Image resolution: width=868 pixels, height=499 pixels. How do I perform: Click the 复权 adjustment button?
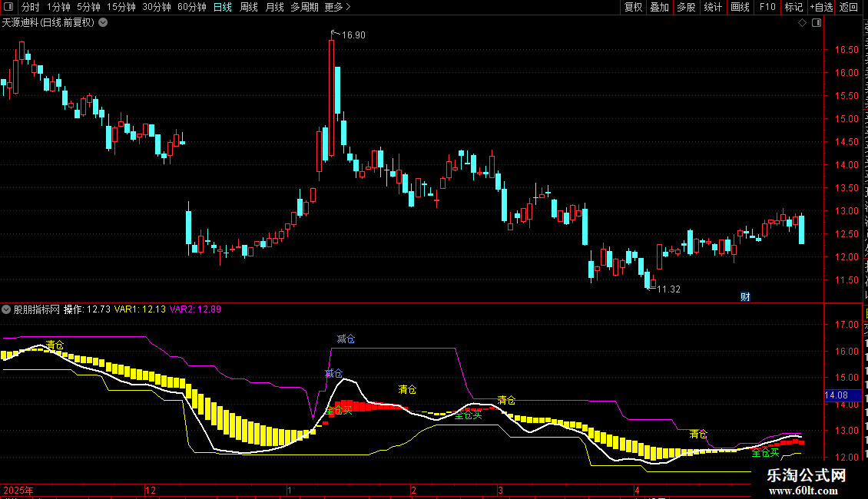click(x=633, y=7)
